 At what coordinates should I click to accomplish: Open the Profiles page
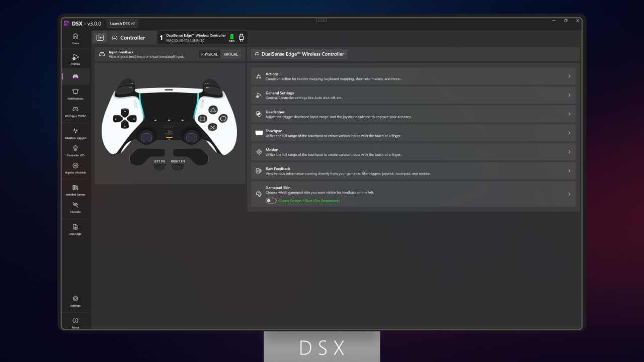(x=75, y=59)
